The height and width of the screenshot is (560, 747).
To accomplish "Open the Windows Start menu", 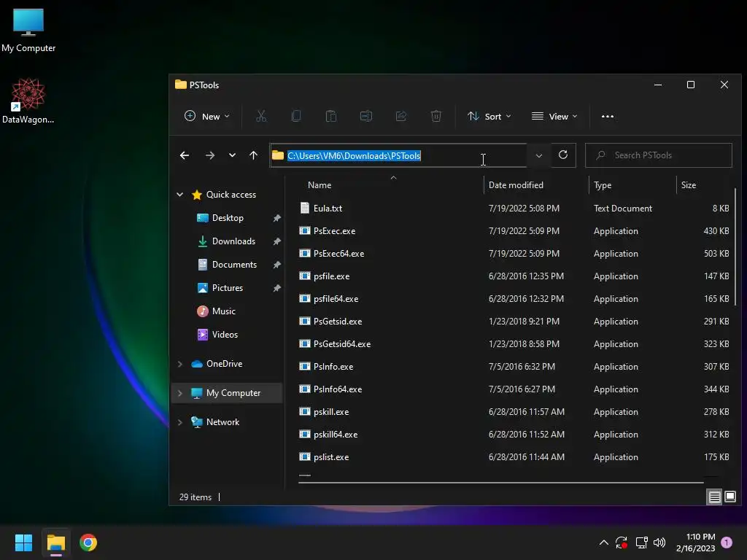I will (23, 542).
